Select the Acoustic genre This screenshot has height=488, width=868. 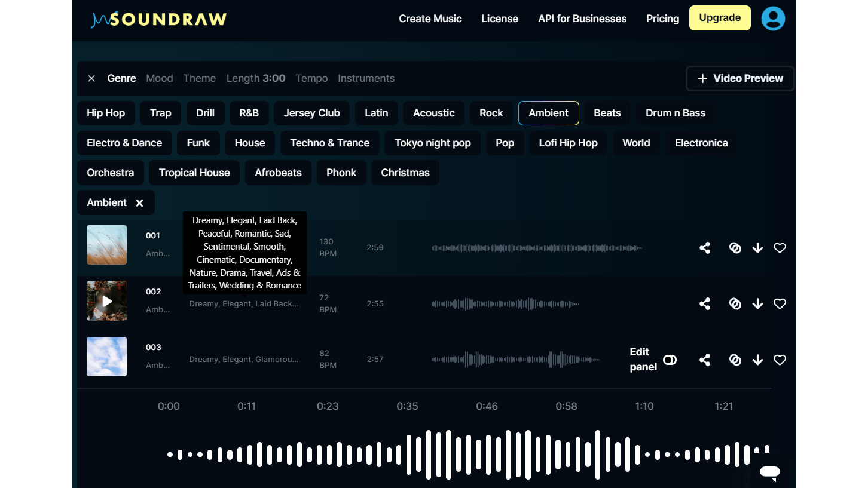(434, 113)
